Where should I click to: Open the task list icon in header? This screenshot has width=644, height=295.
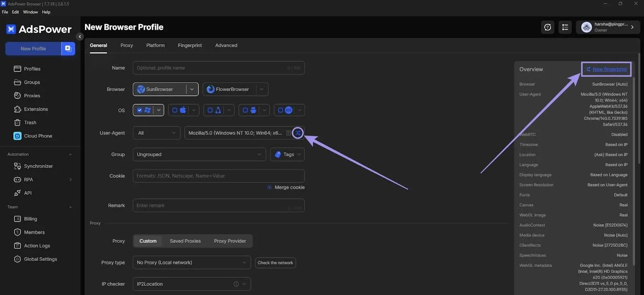(565, 27)
